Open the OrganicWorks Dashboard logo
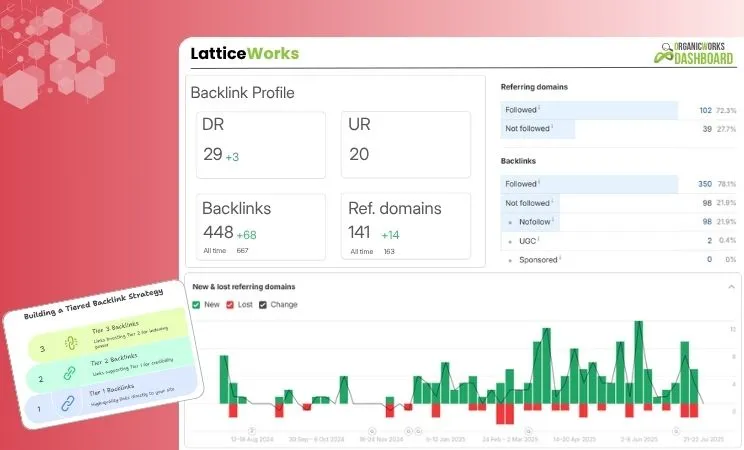The width and height of the screenshot is (744, 450). [694, 53]
